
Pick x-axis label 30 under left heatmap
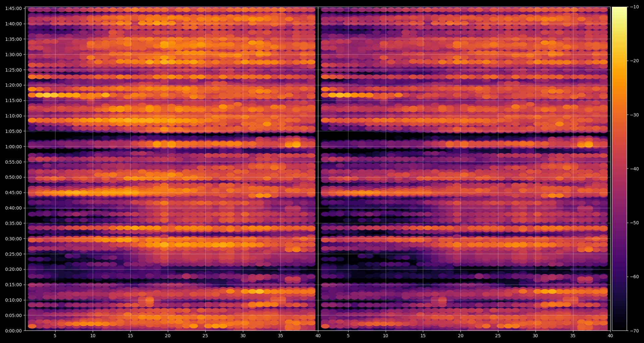[243, 336]
